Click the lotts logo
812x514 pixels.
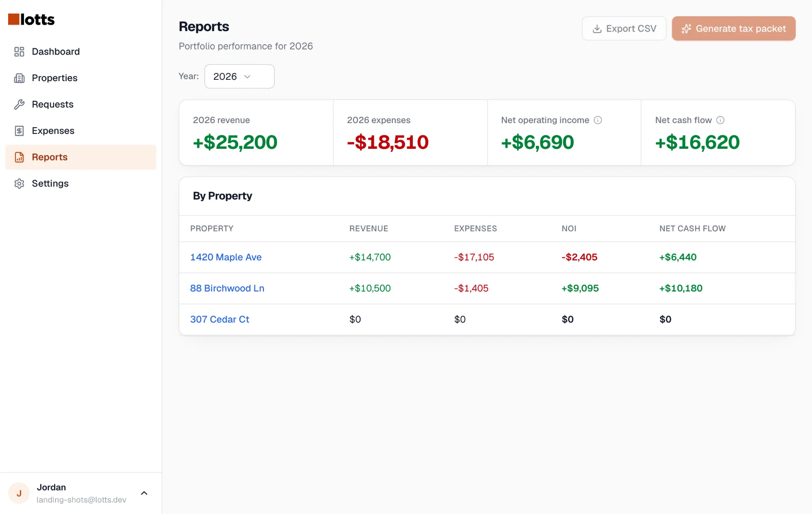(x=31, y=19)
